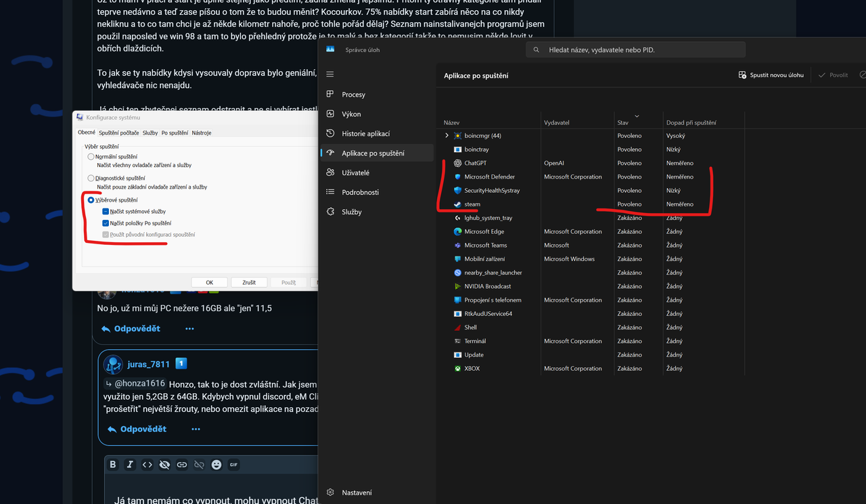Open the Po spuštění tab in Konfigurace systému
866x504 pixels.
pyautogui.click(x=175, y=133)
